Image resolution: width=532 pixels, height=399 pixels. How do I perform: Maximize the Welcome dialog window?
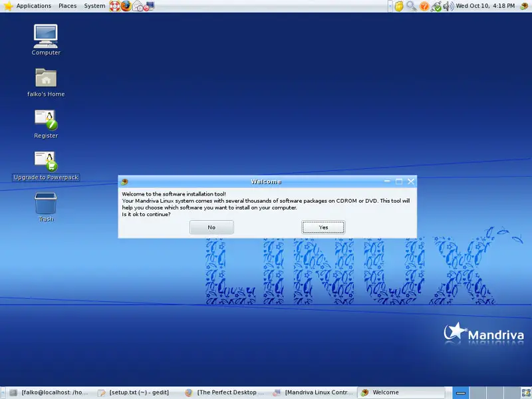point(399,182)
